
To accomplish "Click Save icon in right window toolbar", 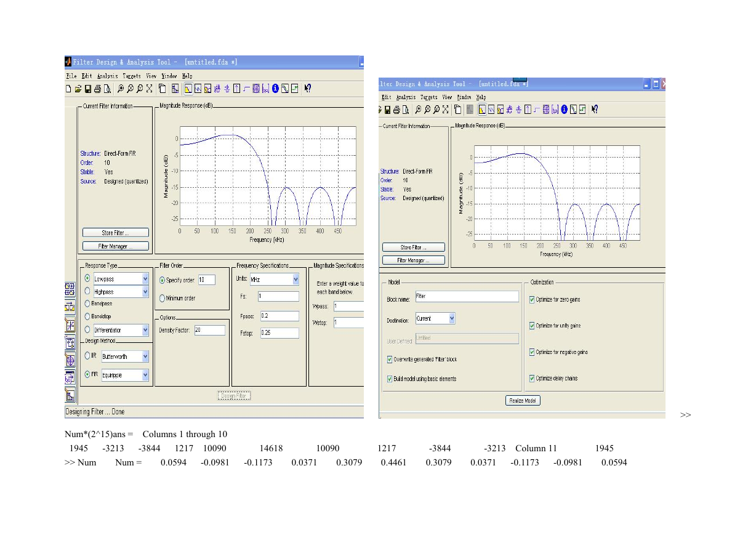I will (387, 110).
